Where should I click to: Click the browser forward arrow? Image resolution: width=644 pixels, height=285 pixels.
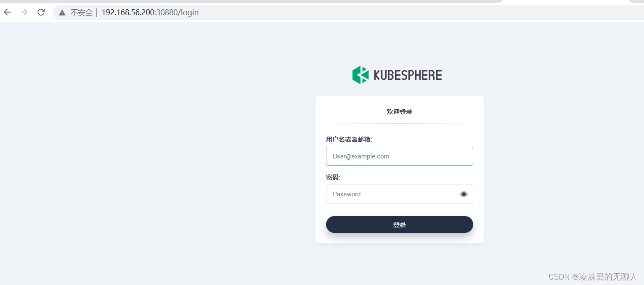(x=24, y=12)
